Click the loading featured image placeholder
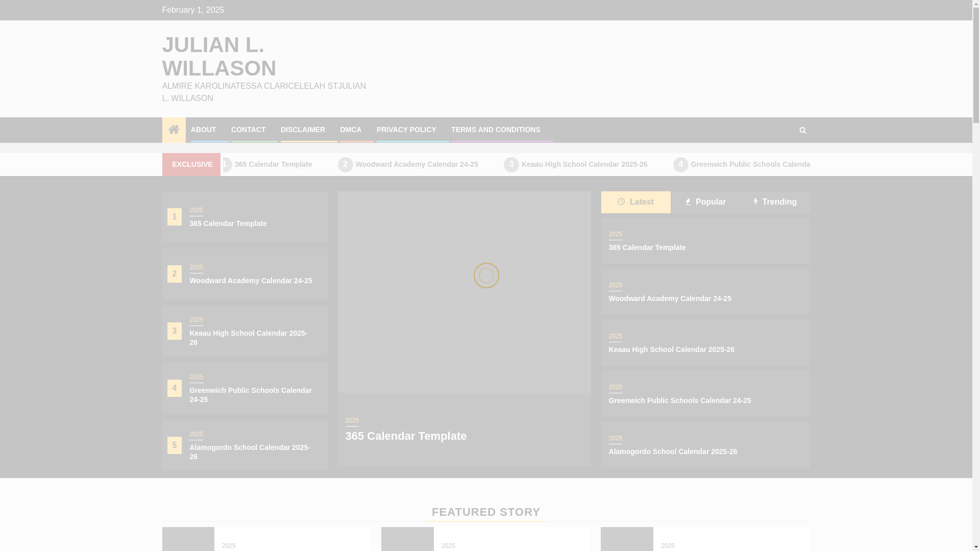 pyautogui.click(x=464, y=292)
